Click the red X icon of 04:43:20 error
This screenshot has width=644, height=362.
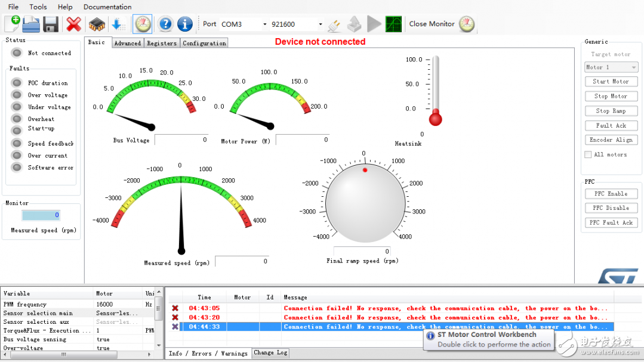(x=175, y=317)
